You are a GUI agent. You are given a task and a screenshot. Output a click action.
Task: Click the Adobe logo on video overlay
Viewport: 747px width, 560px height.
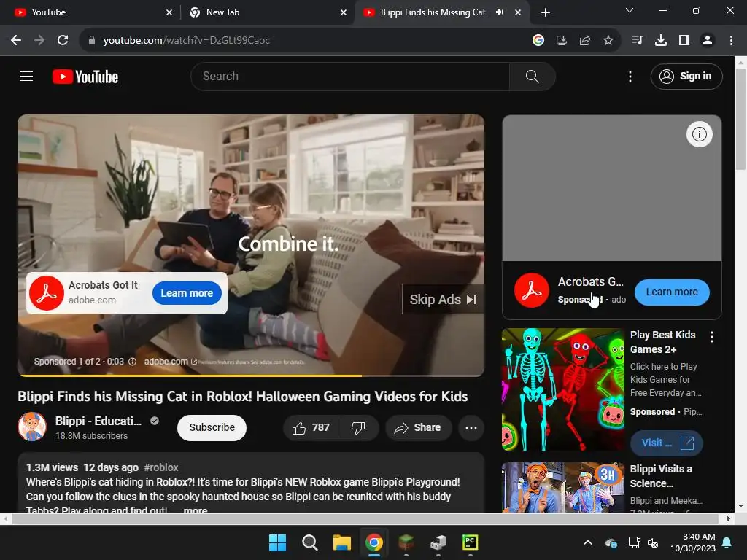(47, 293)
